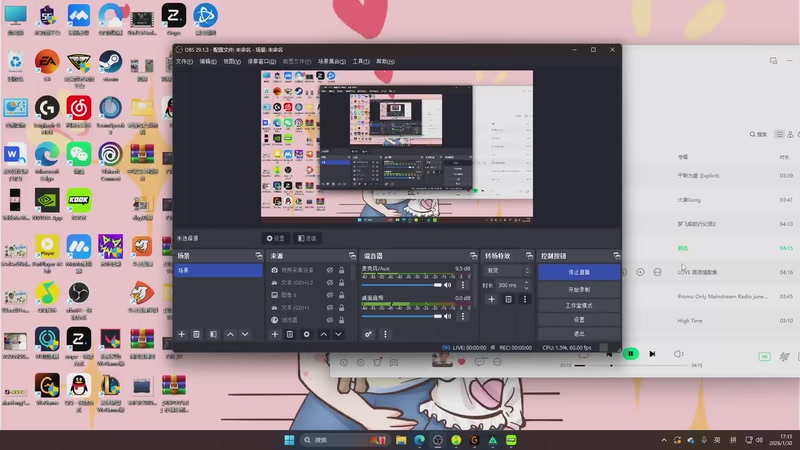Image resolution: width=800 pixels, height=450 pixels.
Task: Move scene up with the arrow in 场景 panel
Action: [230, 334]
